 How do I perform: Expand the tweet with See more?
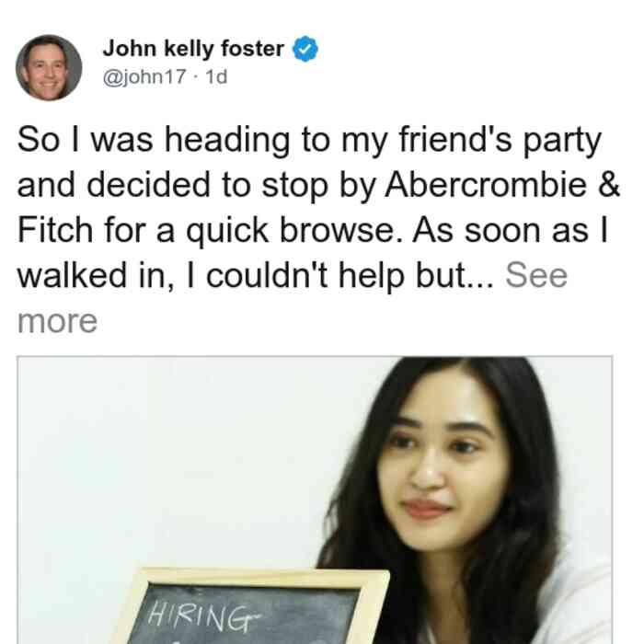[536, 275]
